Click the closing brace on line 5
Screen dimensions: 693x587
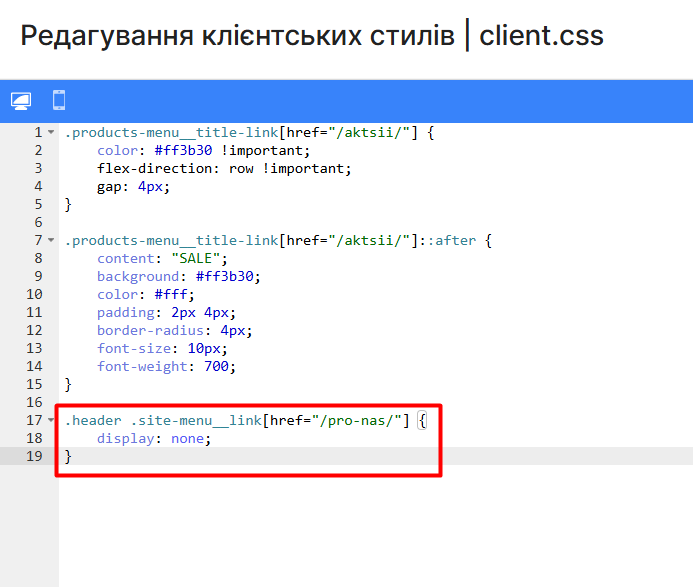(68, 204)
